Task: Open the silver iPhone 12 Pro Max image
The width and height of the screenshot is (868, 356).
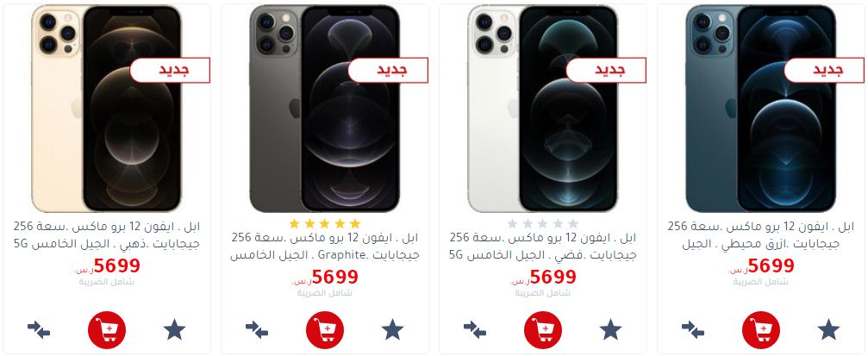Action: click(x=542, y=109)
